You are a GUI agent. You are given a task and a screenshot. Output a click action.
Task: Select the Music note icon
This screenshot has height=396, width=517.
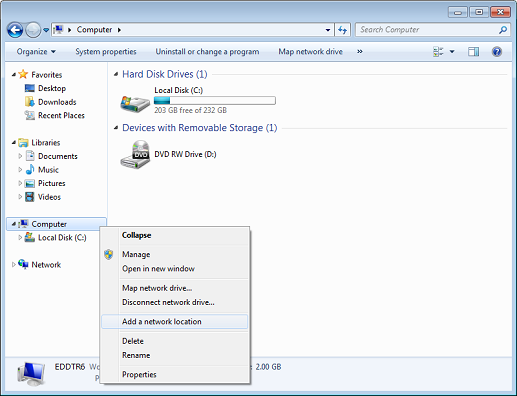click(x=30, y=169)
